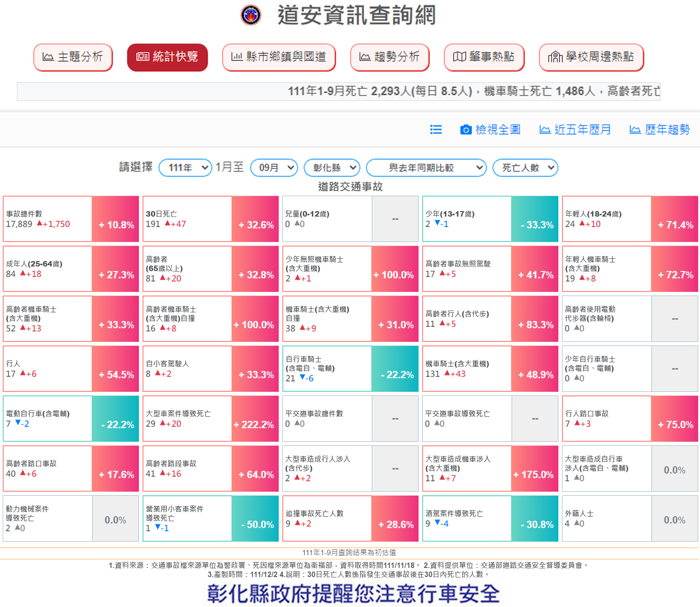
Task: Click the camera icon for 檢視全圖
Action: [466, 130]
